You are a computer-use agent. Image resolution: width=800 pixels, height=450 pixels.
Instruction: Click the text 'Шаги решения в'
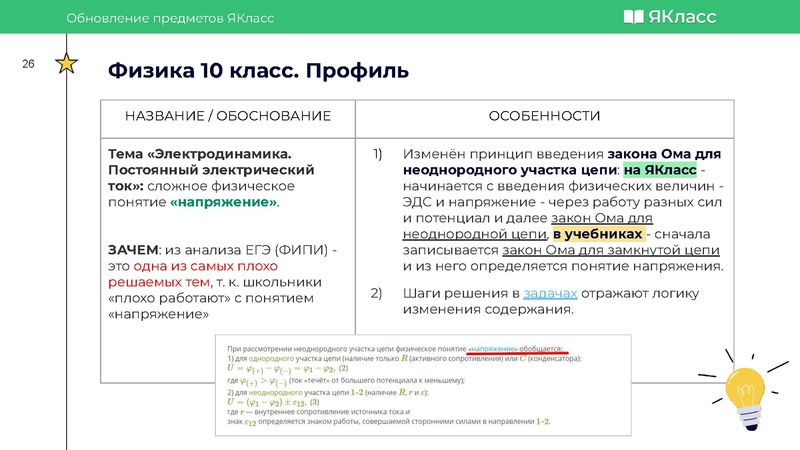461,293
